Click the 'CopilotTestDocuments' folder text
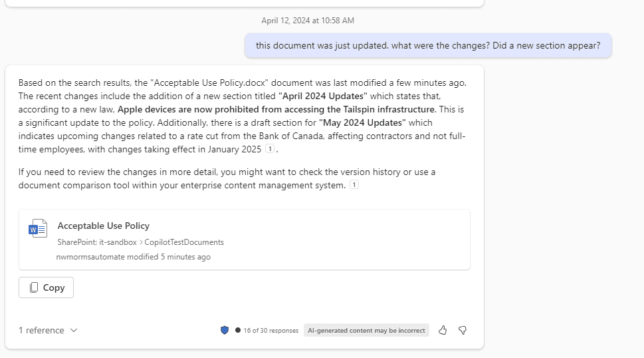This screenshot has height=358, width=644. click(184, 242)
